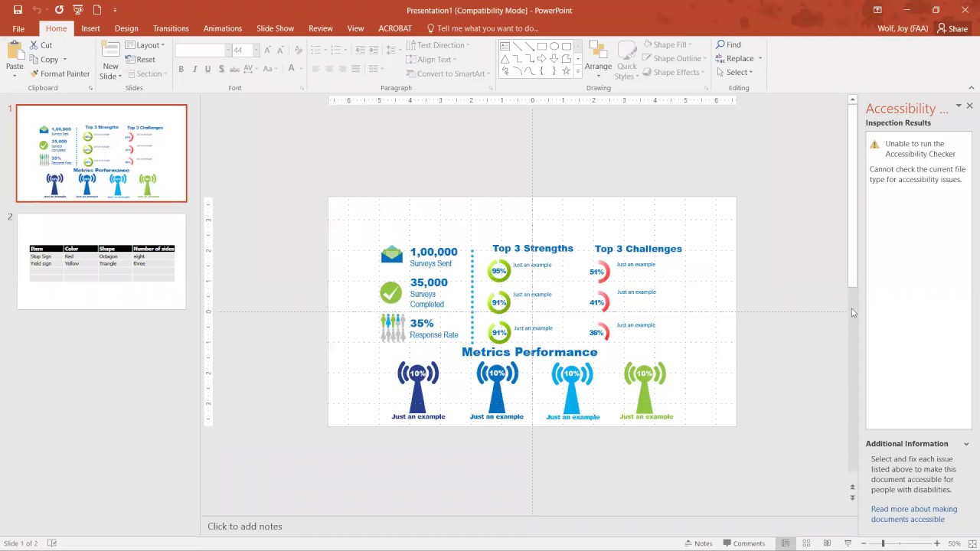Toggle Center text alignment
Screen dimensions: 980x551
(x=329, y=69)
